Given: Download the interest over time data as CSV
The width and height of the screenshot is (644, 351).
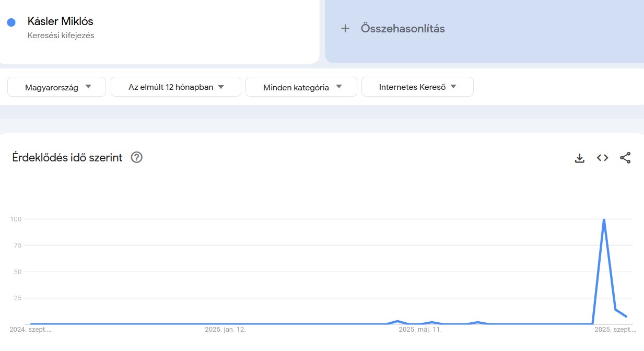Looking at the screenshot, I should pyautogui.click(x=579, y=157).
